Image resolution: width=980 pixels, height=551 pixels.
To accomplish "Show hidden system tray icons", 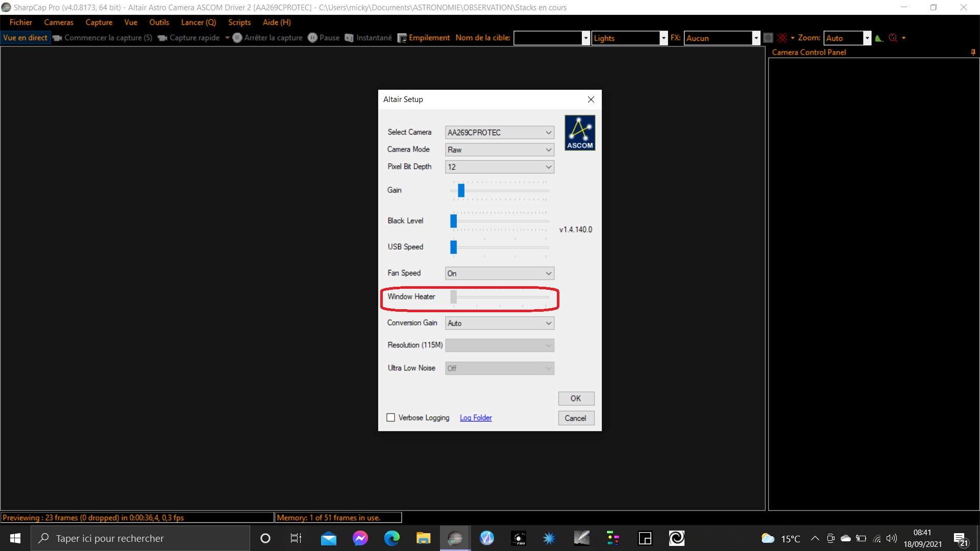I will [x=815, y=538].
